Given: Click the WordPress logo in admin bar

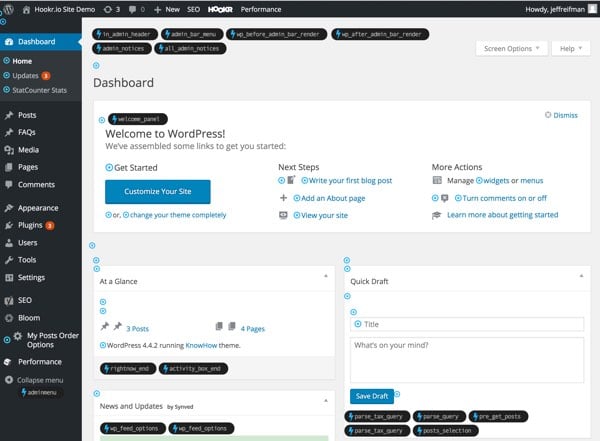Looking at the screenshot, I should click(8, 9).
